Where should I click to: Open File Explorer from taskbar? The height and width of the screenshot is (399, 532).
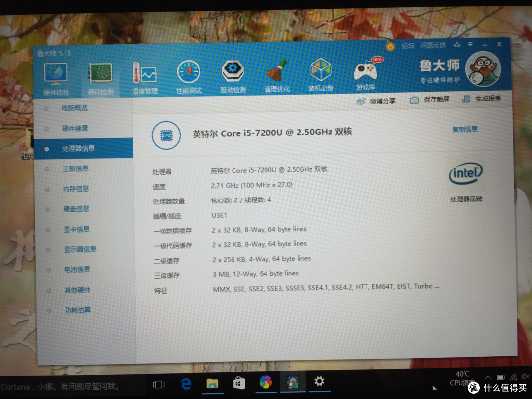click(212, 383)
